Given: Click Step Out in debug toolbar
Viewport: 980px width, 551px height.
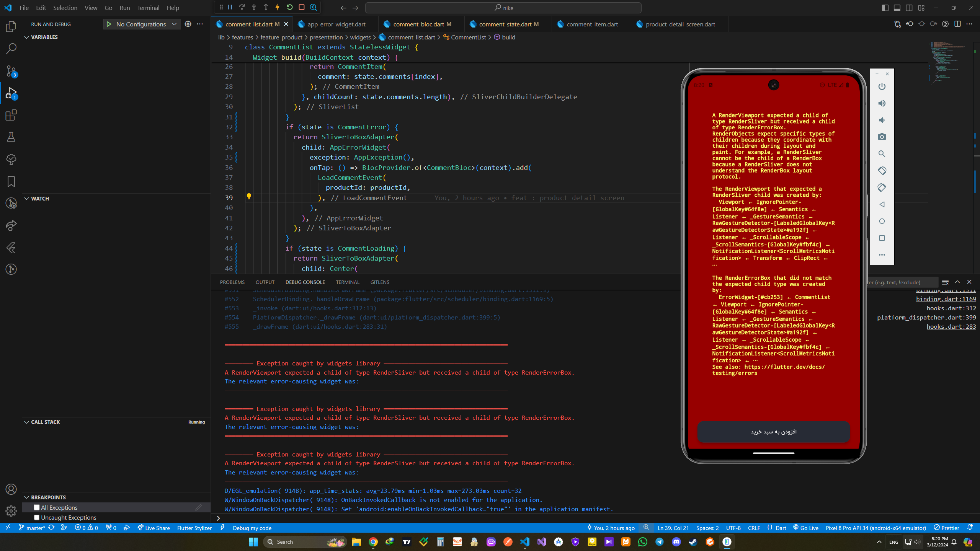Looking at the screenshot, I should click(266, 7).
